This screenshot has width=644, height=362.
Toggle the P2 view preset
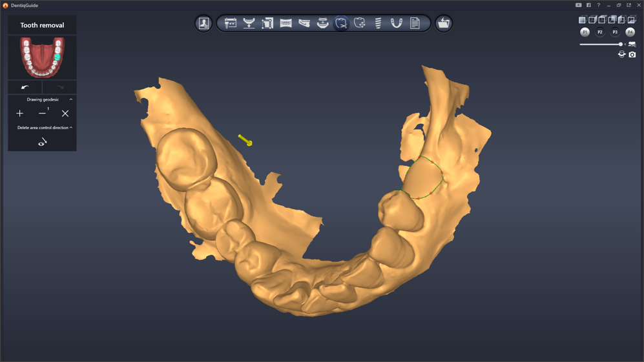[x=599, y=32]
